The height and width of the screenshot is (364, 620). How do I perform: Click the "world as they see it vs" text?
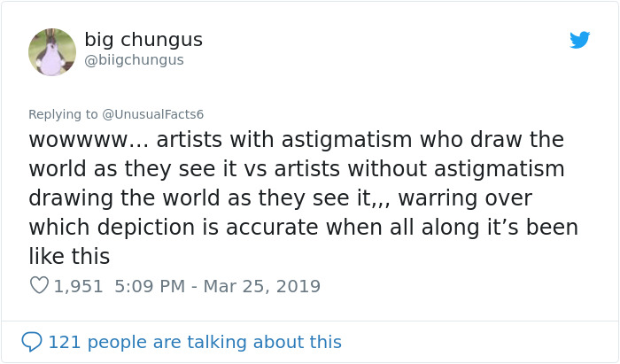tap(149, 169)
